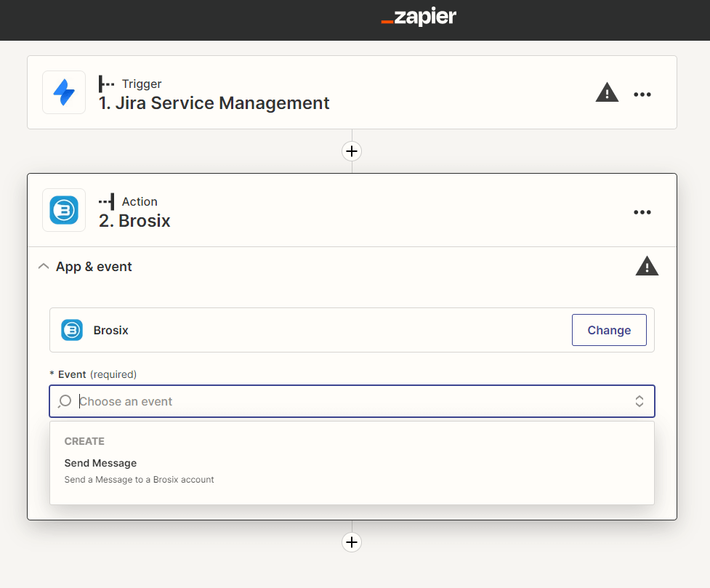Viewport: 710px width, 588px height.
Task: Collapse the App & event section
Action: [x=44, y=266]
